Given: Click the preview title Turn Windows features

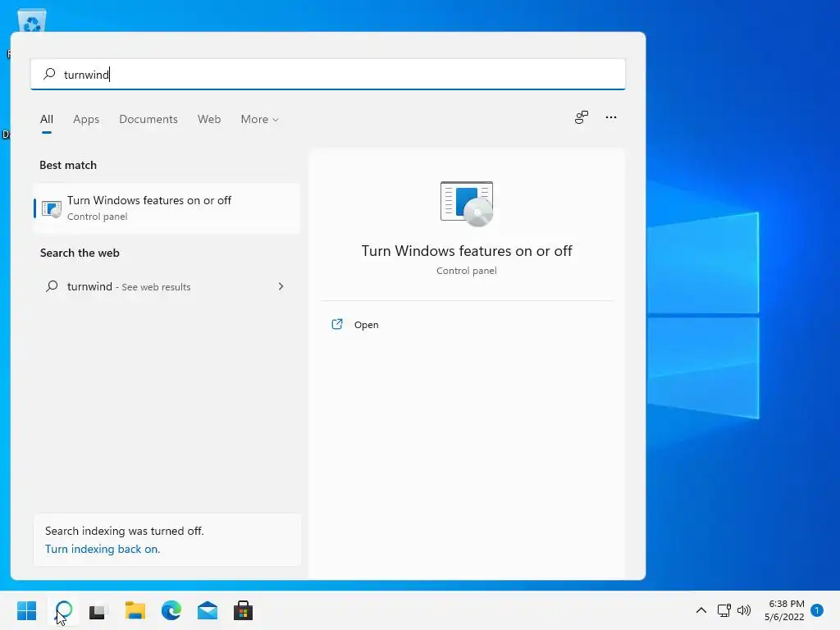Looking at the screenshot, I should click(x=467, y=251).
